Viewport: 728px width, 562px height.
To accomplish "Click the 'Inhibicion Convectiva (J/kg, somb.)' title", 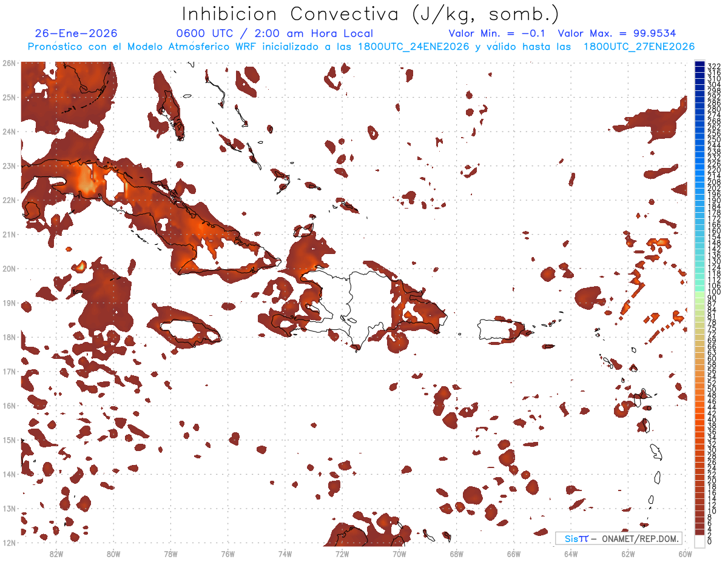I will 370,15.
